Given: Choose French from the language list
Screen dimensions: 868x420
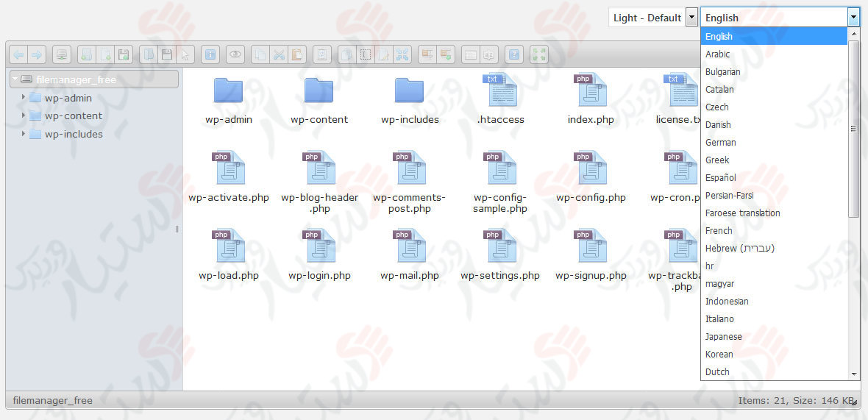Looking at the screenshot, I should click(x=774, y=231).
